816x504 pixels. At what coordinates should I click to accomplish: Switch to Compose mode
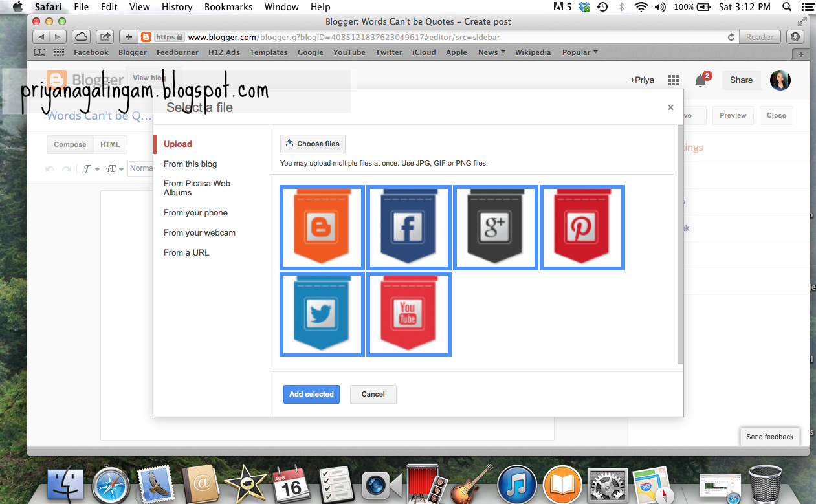(x=70, y=144)
